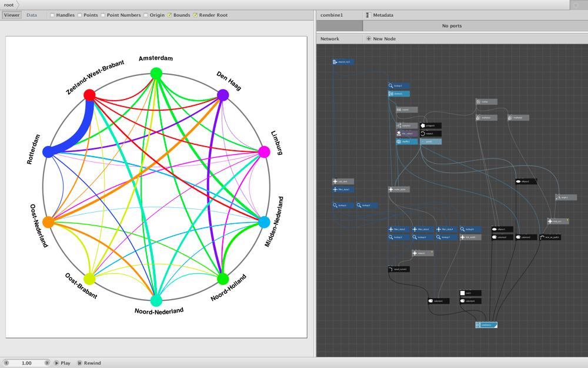Click the point1 node
The image size is (588, 368).
[430, 141]
